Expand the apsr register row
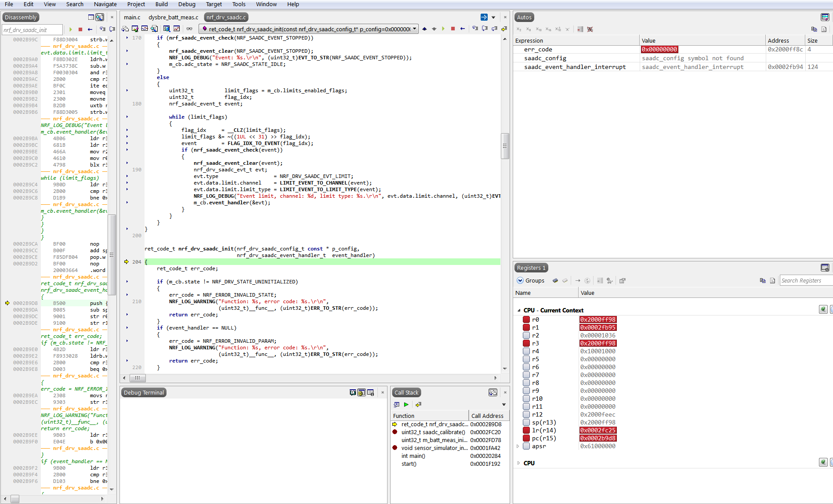The image size is (833, 504). click(x=518, y=446)
